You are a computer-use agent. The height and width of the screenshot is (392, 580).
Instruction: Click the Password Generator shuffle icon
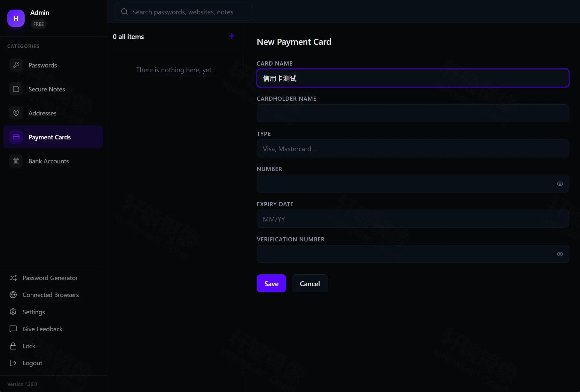click(13, 278)
